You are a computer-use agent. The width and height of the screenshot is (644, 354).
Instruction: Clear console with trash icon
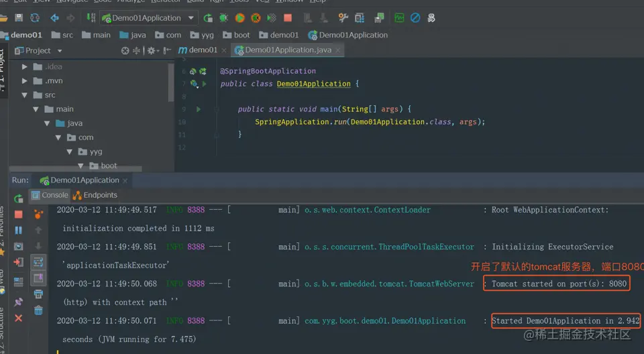38,310
